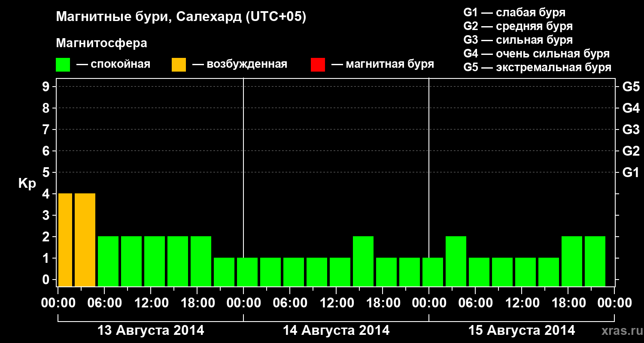The width and height of the screenshot is (644, 343).
Task: Click the '00:00' label starting 13 August
Action: click(58, 303)
